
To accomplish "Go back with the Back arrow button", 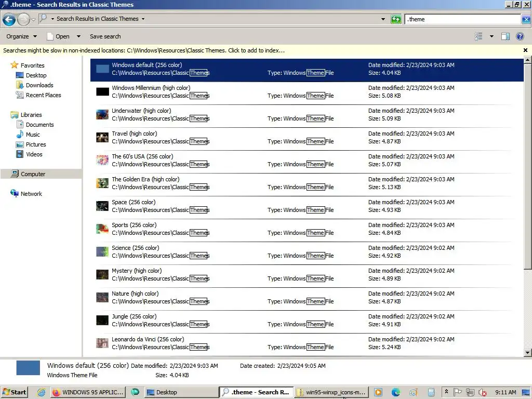I will tap(9, 20).
